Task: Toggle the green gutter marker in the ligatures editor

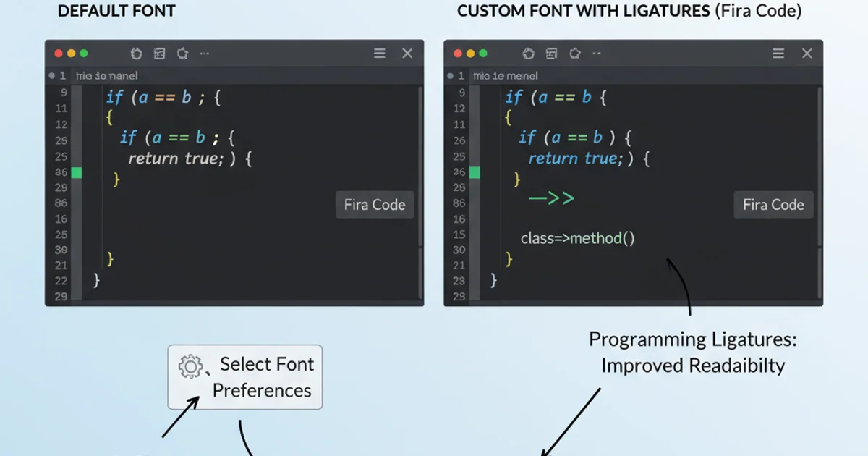Action: pos(475,172)
